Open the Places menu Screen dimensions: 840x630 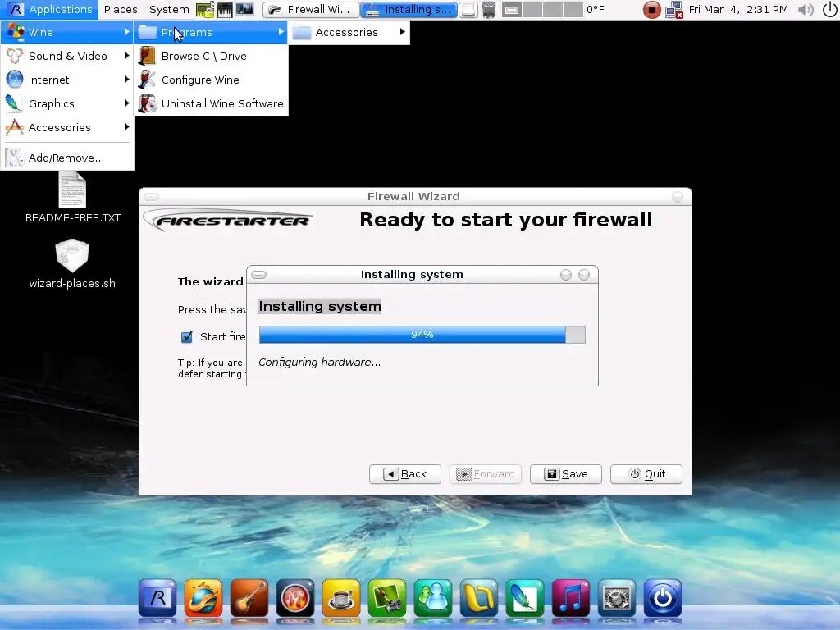tap(121, 9)
